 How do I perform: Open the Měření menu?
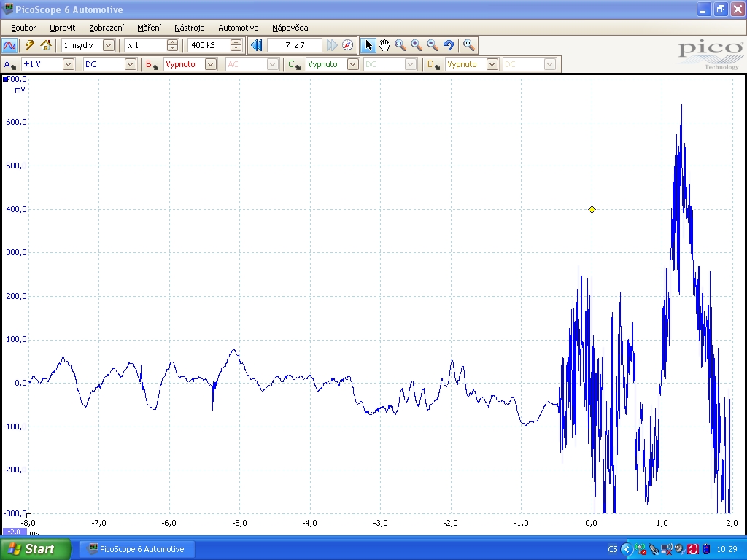149,28
